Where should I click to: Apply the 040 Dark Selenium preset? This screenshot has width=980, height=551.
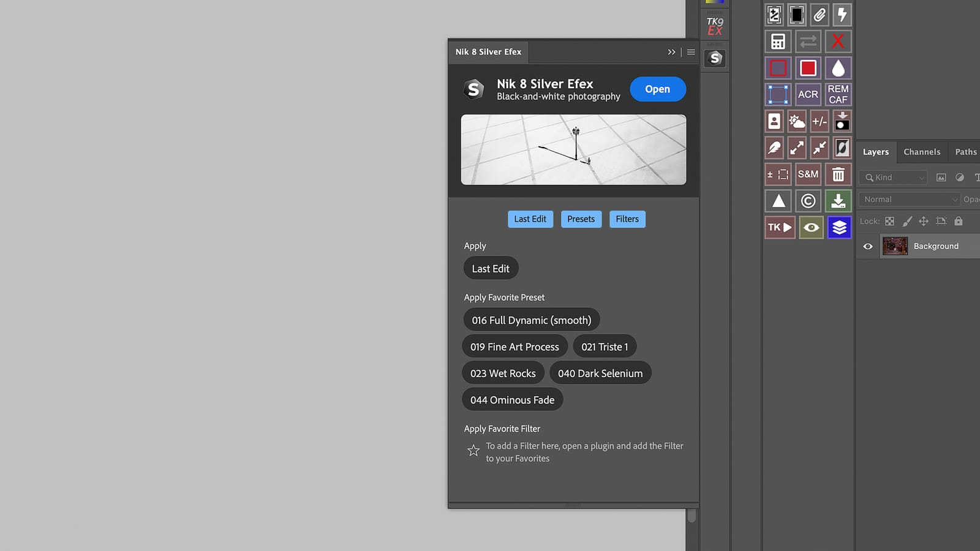click(x=600, y=373)
